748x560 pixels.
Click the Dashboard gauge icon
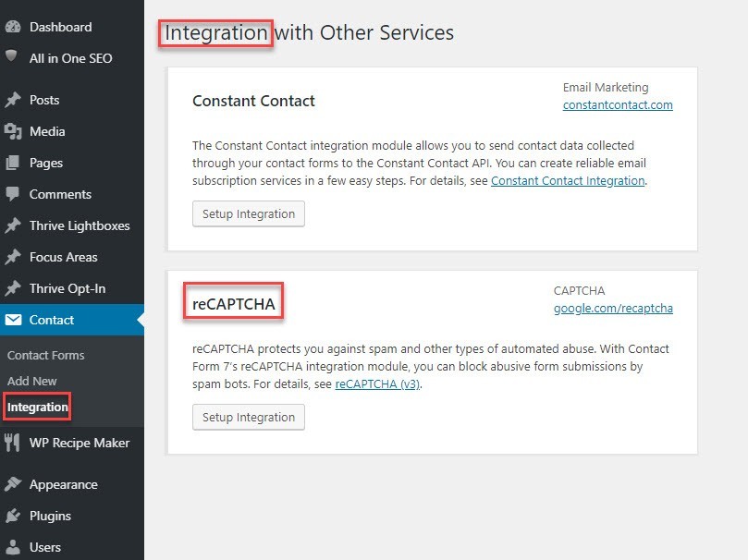pos(13,27)
